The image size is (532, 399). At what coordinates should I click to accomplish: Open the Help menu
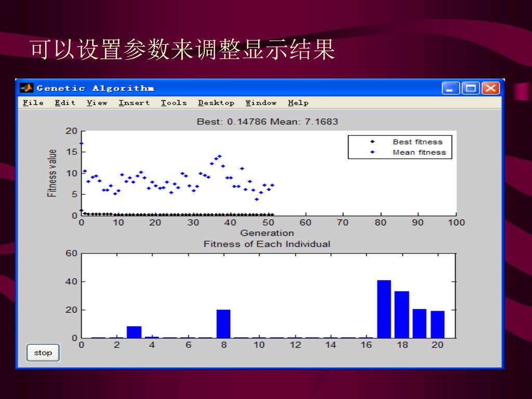pos(298,103)
